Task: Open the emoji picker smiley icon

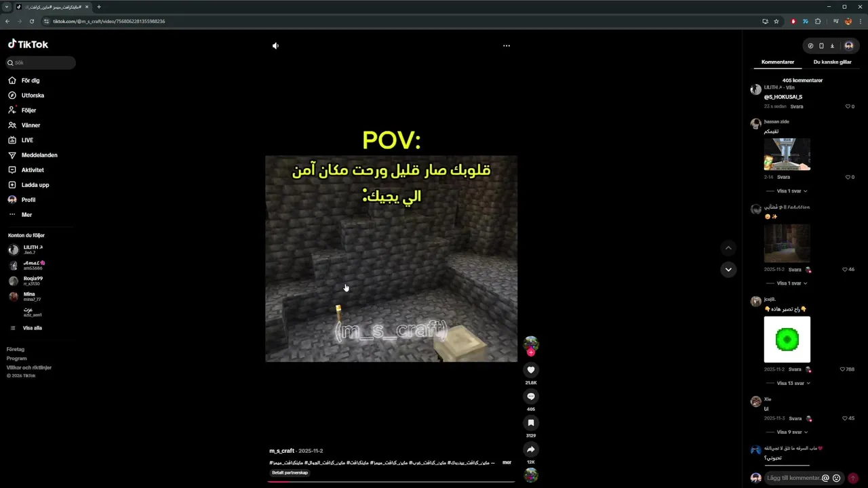Action: tap(836, 478)
